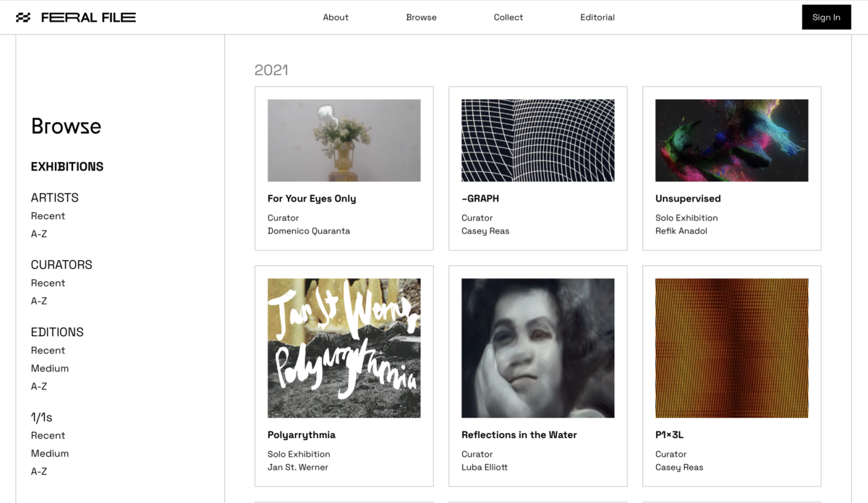Click artist name Jan St. Werner

298,468
